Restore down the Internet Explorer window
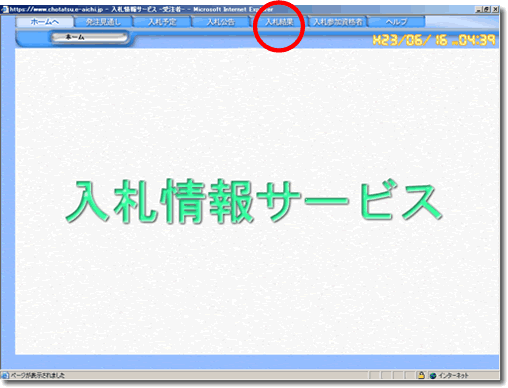 (x=487, y=9)
